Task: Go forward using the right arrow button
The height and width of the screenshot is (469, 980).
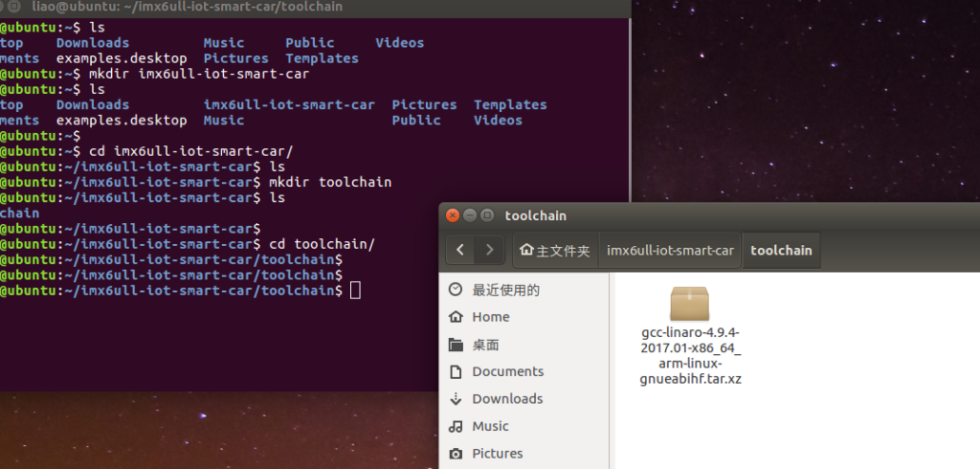Action: (489, 250)
